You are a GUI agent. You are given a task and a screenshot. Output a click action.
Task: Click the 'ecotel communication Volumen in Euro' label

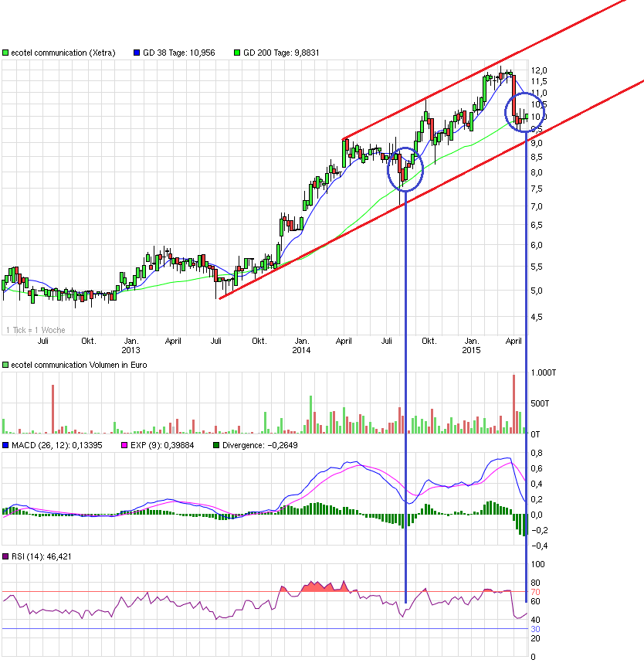point(79,365)
